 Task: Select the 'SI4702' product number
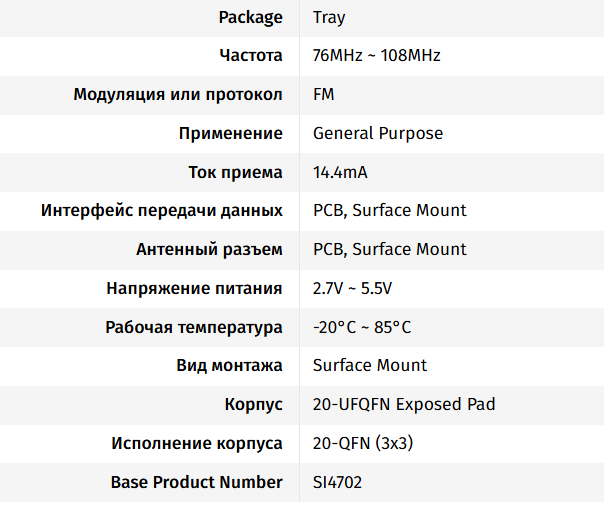point(338,482)
